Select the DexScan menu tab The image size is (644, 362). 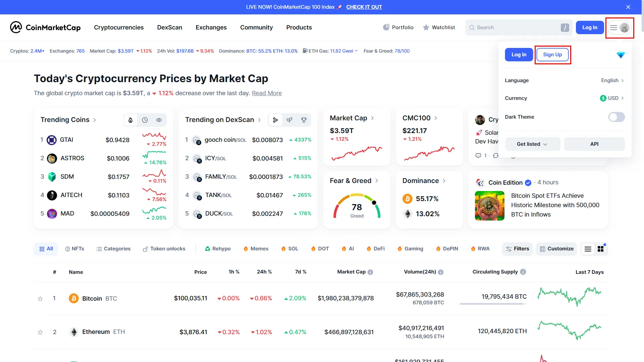coord(169,27)
